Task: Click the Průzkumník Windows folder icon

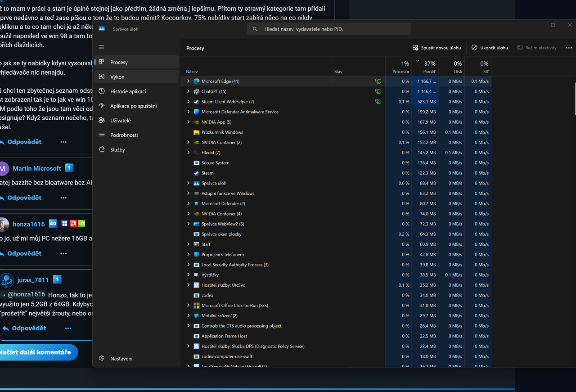Action: tap(196, 132)
